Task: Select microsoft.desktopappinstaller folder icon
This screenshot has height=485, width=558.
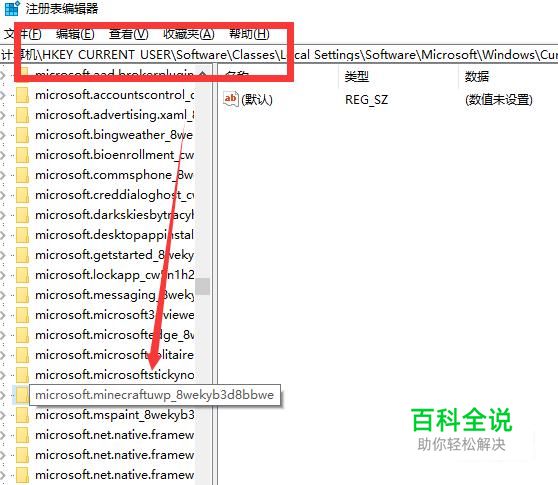Action: [22, 235]
